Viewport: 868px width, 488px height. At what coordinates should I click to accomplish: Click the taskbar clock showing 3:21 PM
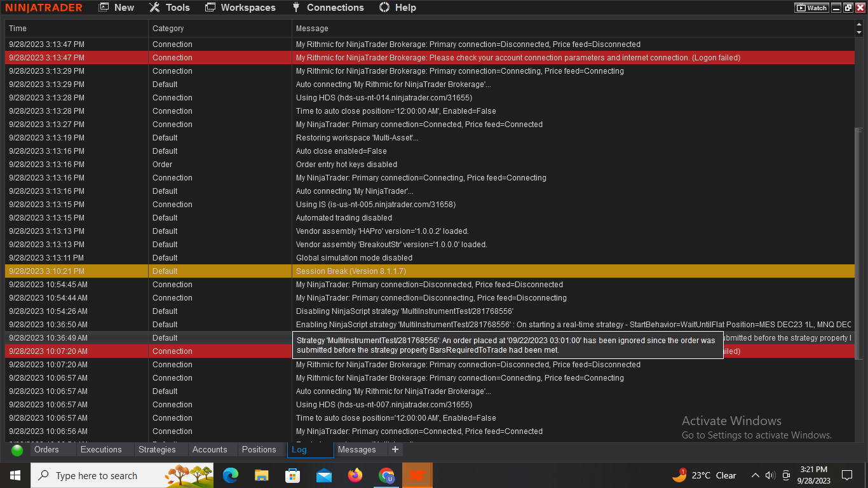click(x=814, y=475)
